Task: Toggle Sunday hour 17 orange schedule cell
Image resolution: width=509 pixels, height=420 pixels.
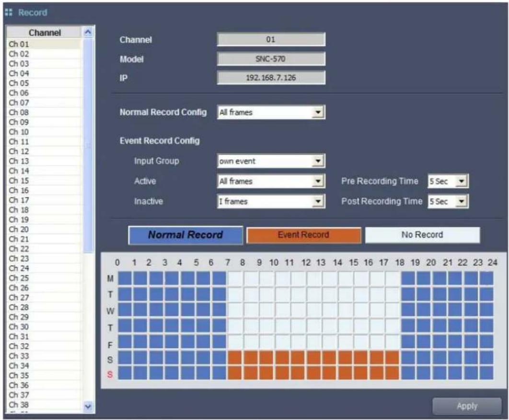Action: [392, 373]
